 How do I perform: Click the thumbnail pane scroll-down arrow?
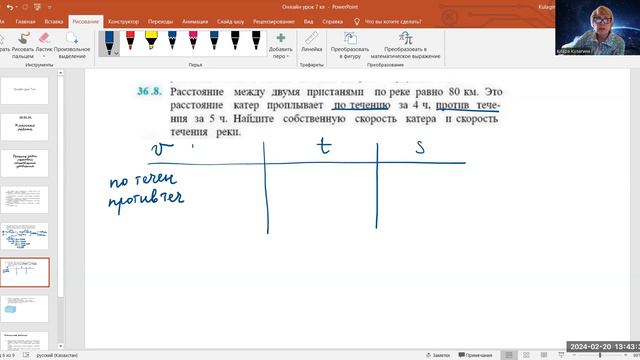click(60, 346)
